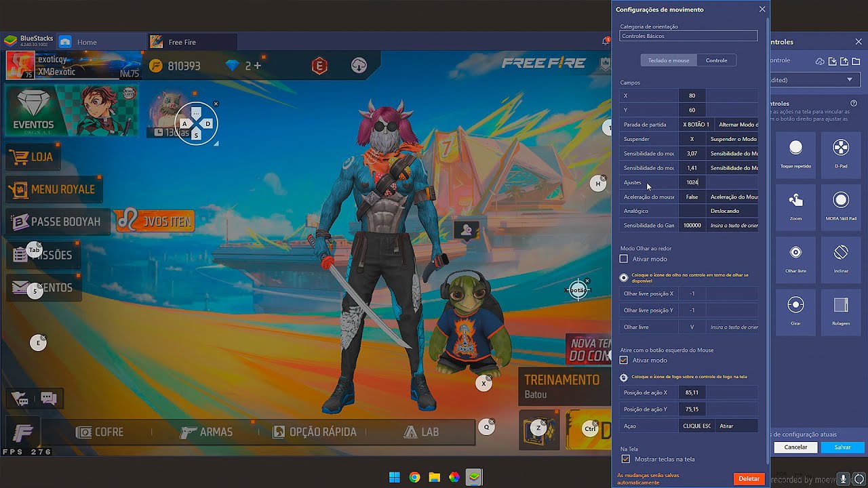Click the Tab key overlay
The width and height of the screenshot is (868, 488).
(x=34, y=250)
